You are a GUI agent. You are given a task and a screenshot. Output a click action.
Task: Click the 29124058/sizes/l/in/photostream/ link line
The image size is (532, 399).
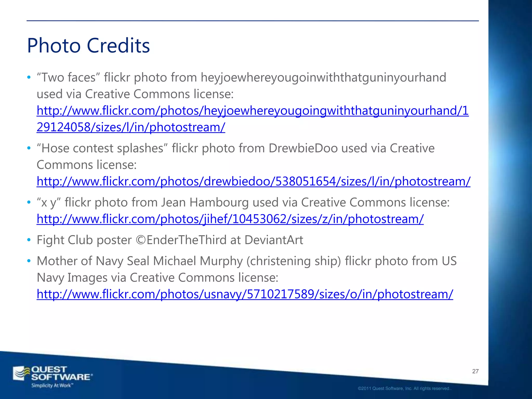[x=131, y=128]
